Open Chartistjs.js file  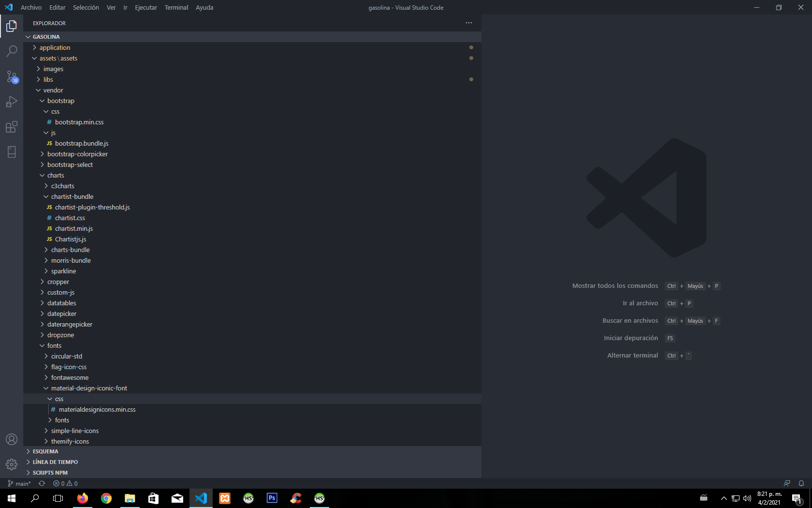click(252, 239)
